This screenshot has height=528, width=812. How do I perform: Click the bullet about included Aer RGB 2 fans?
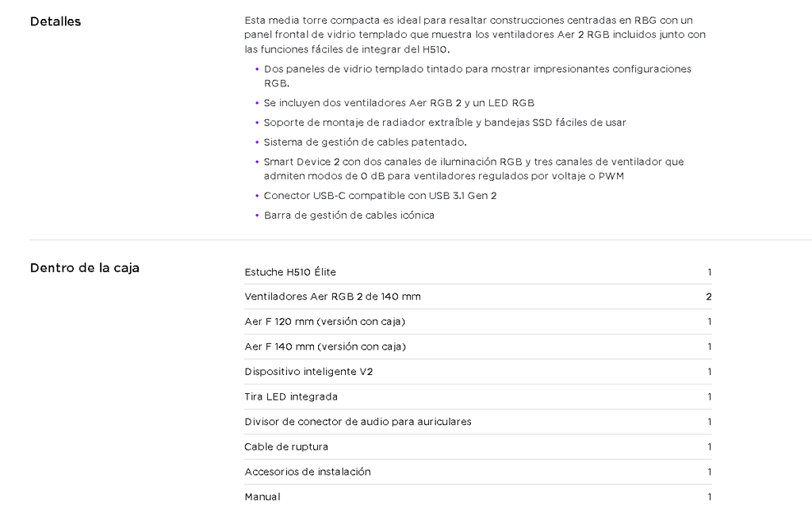tap(399, 103)
